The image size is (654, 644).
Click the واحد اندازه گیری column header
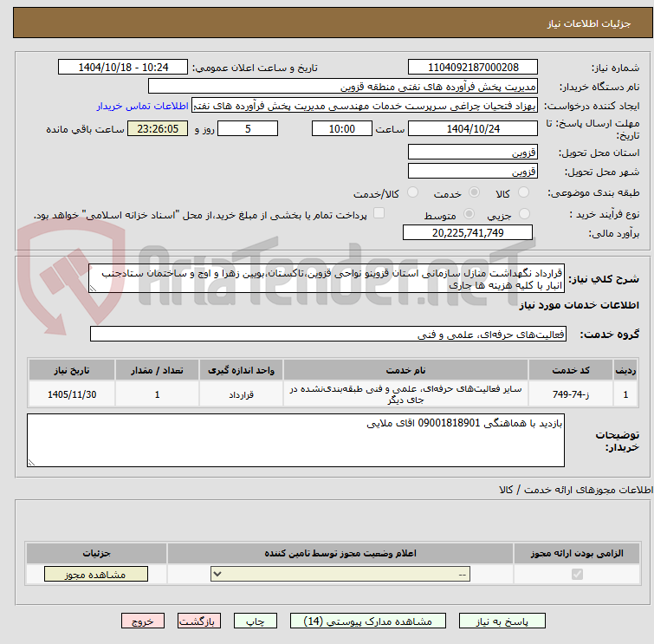pyautogui.click(x=241, y=370)
